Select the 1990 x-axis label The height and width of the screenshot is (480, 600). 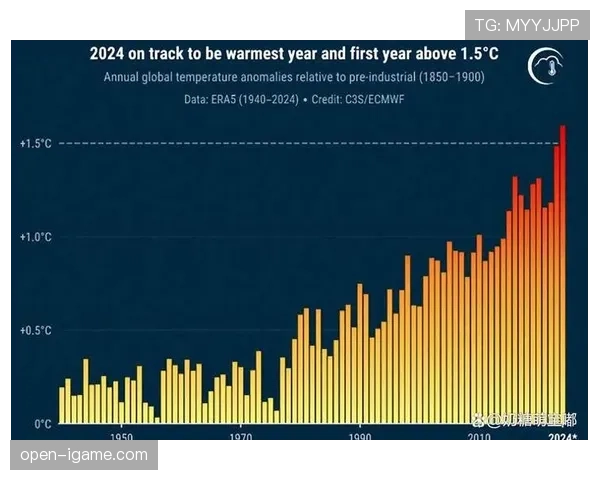pyautogui.click(x=361, y=438)
